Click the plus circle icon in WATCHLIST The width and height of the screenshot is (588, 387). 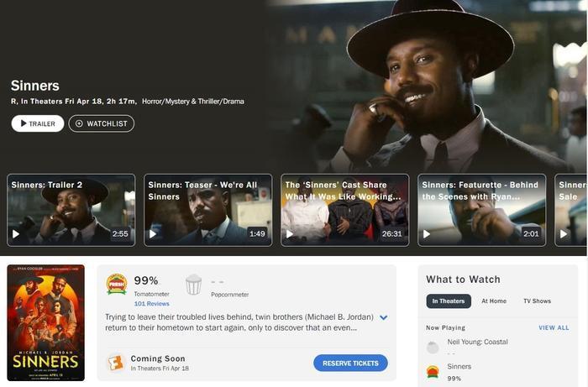[x=79, y=123]
